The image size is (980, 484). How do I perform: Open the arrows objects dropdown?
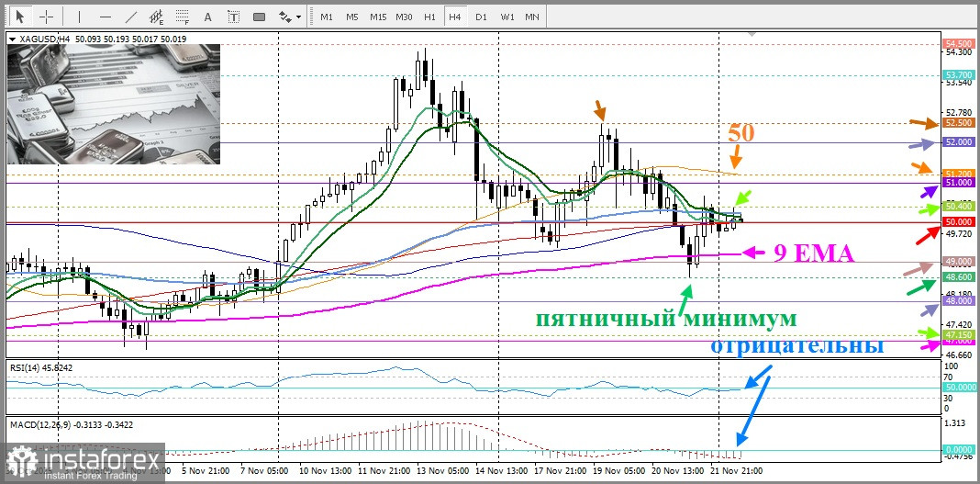point(290,17)
